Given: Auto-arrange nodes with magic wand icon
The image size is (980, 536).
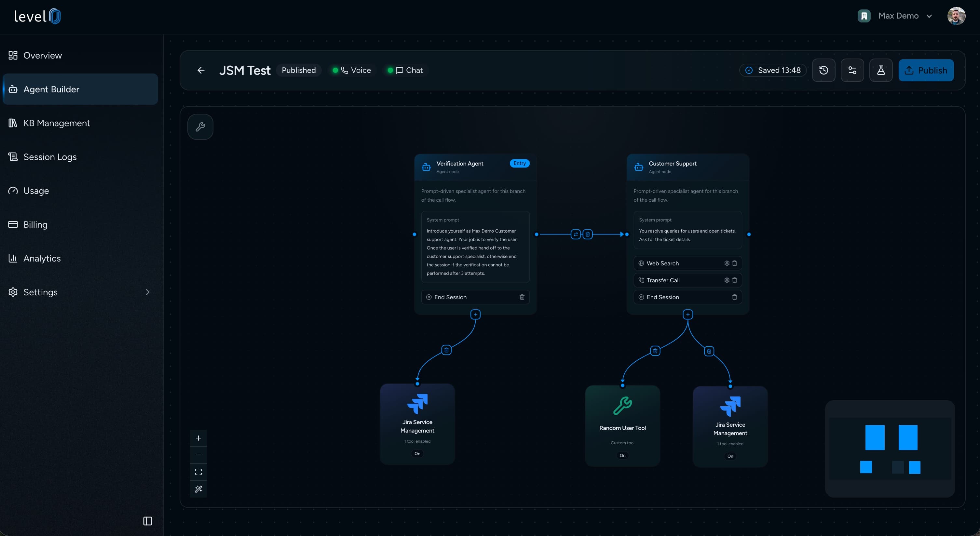Looking at the screenshot, I should [x=198, y=489].
